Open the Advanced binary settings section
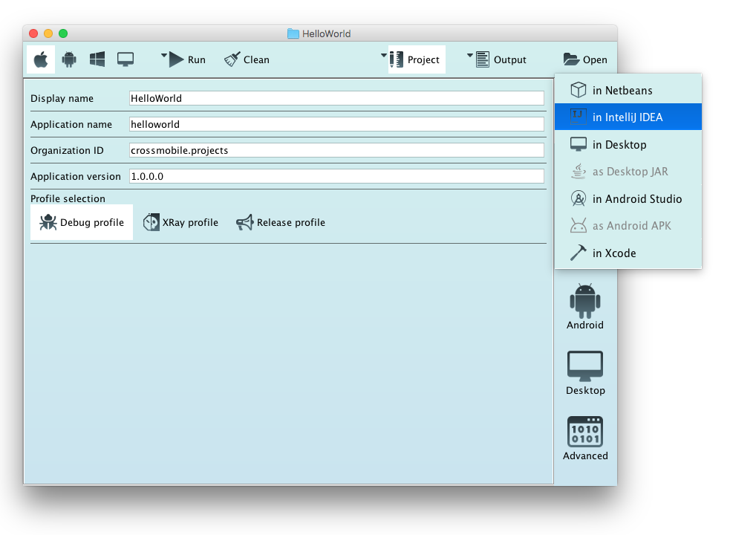Image resolution: width=756 pixels, height=535 pixels. (585, 438)
